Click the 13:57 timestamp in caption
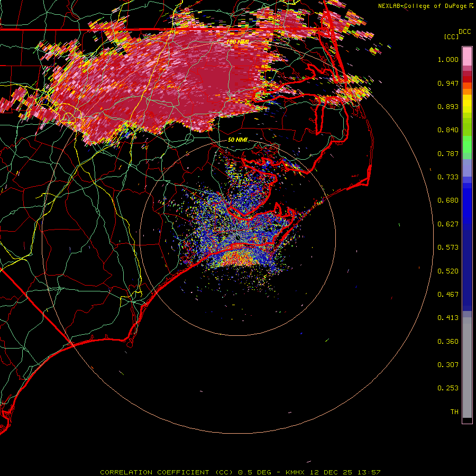This screenshot has width=476, height=476. click(x=369, y=472)
